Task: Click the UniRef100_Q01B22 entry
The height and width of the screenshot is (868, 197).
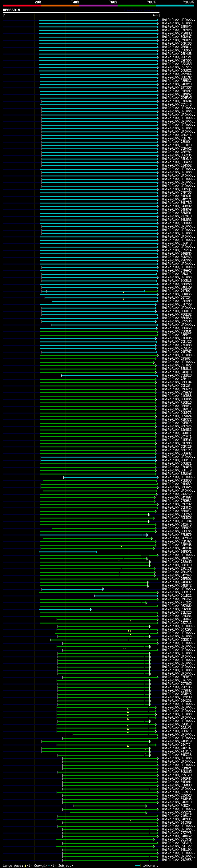Action: point(176,596)
